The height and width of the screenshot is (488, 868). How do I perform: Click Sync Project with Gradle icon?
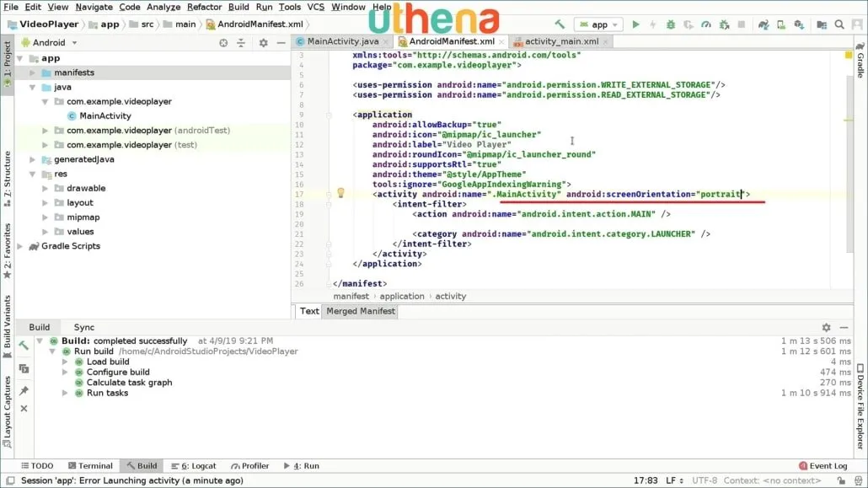coord(764,24)
